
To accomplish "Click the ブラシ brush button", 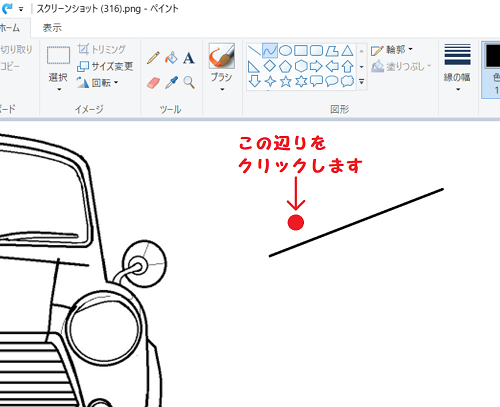I will (222, 63).
